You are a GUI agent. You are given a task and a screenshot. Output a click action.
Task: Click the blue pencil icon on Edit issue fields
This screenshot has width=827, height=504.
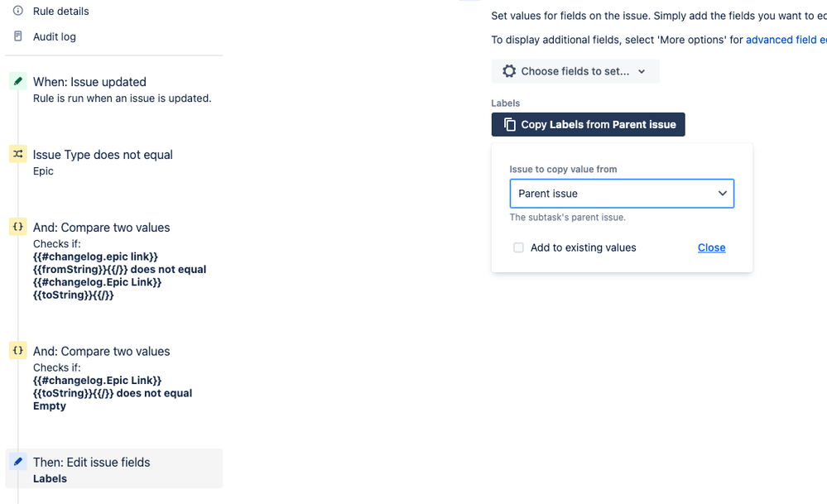pos(17,462)
